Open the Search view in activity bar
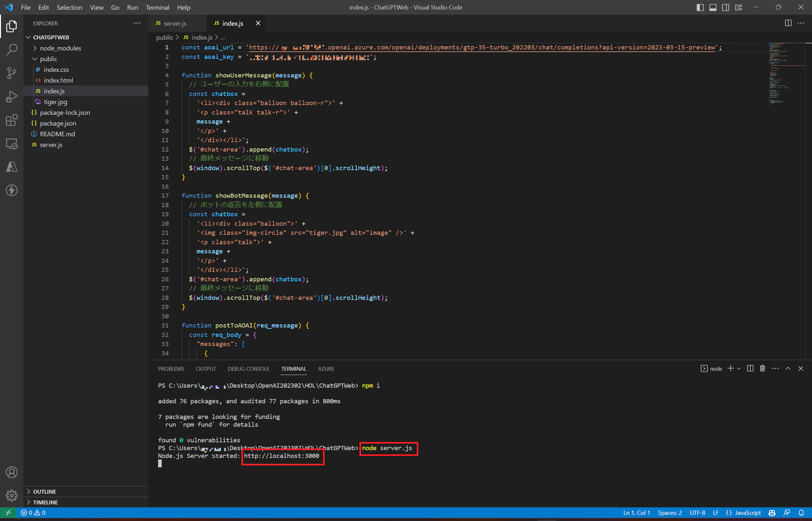 pyautogui.click(x=11, y=49)
